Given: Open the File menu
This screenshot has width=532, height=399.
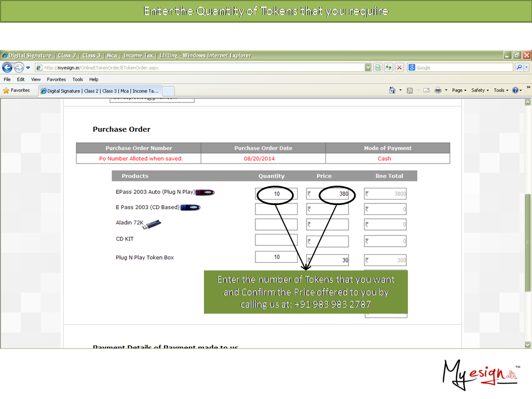Looking at the screenshot, I should coord(7,79).
